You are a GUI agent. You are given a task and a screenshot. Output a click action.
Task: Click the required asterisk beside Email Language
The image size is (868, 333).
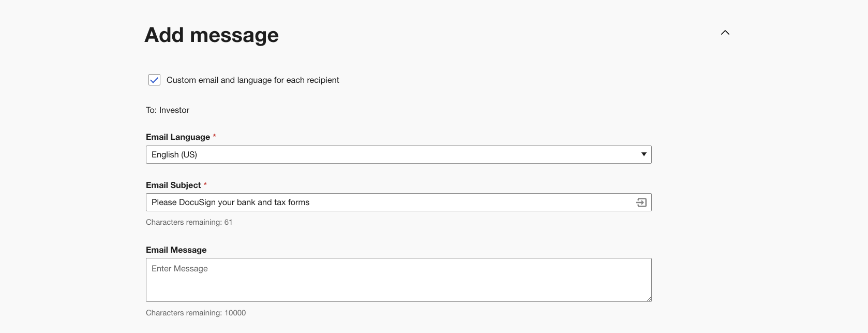coord(214,136)
